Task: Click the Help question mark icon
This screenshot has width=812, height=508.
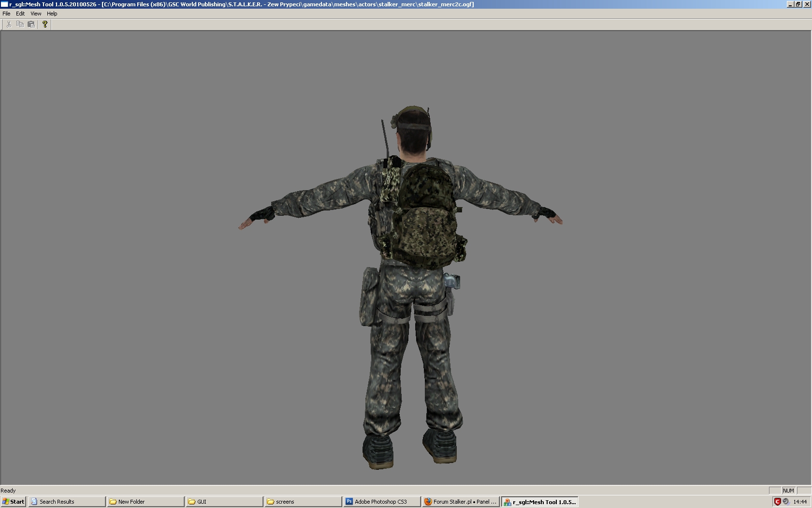Action: coord(45,24)
